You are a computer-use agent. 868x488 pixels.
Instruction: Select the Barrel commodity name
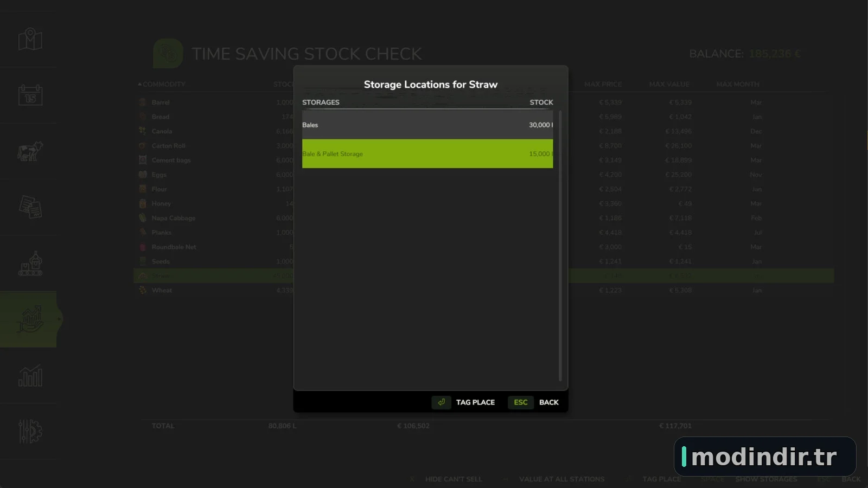[161, 102]
